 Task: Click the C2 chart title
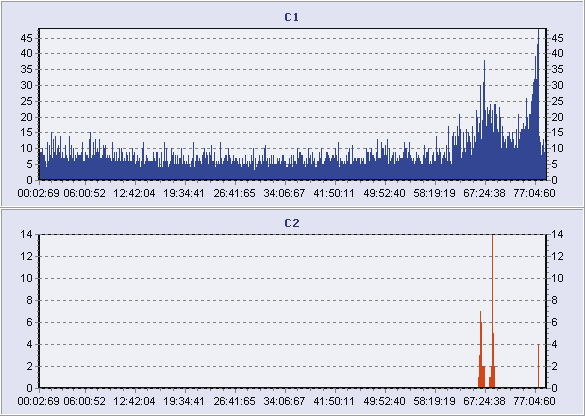pos(291,223)
